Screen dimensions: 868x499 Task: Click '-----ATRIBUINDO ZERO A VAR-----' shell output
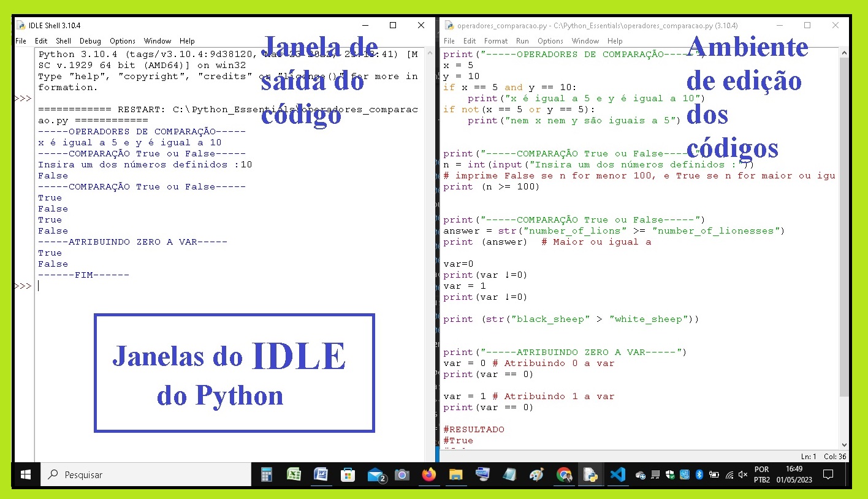[133, 242]
